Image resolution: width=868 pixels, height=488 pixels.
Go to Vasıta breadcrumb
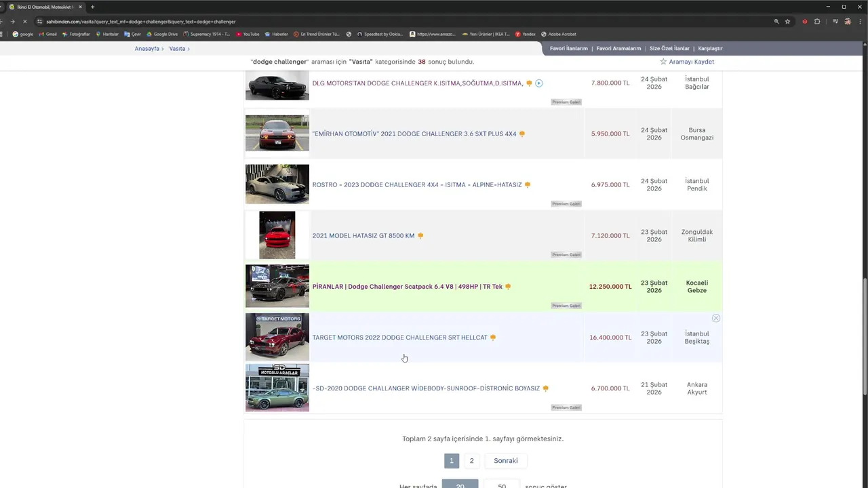tap(177, 49)
